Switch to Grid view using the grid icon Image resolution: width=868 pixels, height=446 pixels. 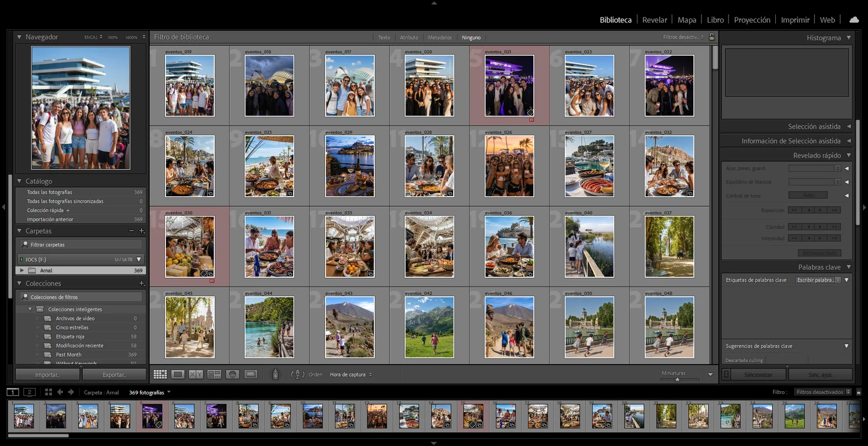pos(160,374)
